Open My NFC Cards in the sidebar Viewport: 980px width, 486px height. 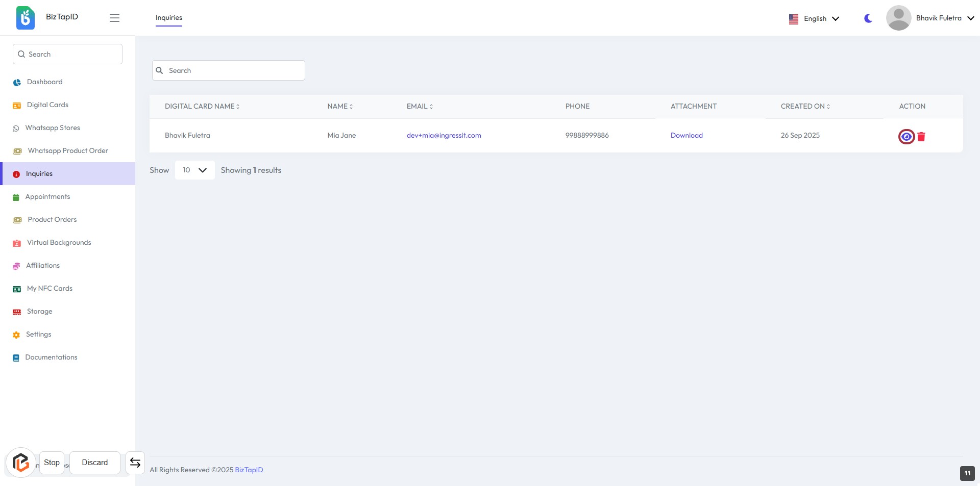[x=50, y=289]
